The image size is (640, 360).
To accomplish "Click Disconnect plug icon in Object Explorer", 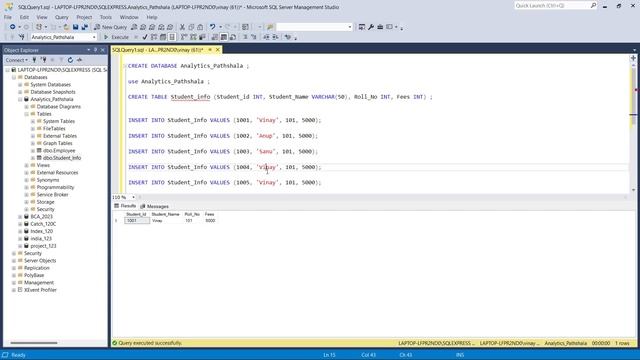I will point(43,60).
